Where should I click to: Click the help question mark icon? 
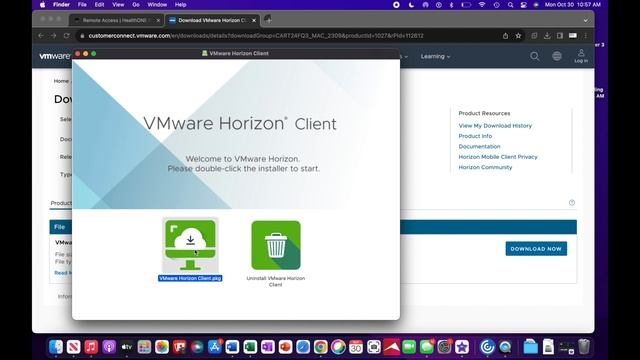click(x=572, y=202)
